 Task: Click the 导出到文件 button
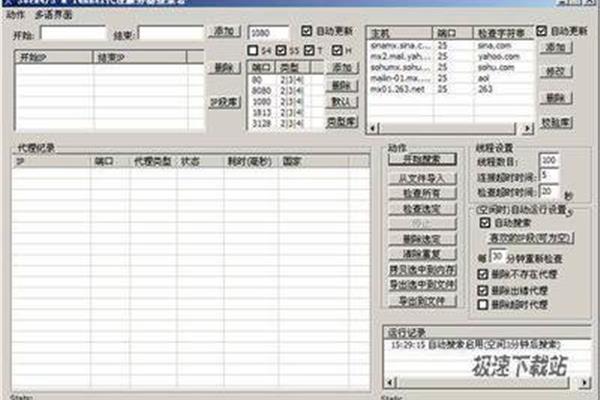point(422,301)
